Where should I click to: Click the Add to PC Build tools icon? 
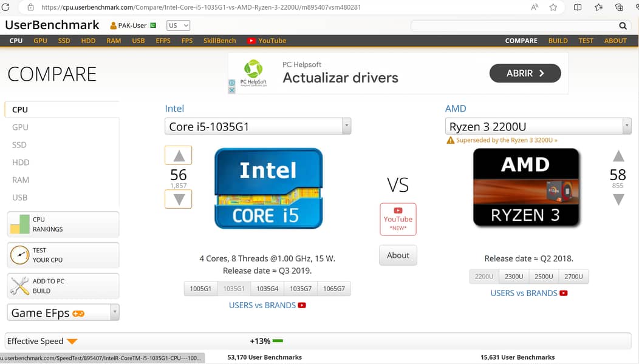(x=19, y=286)
